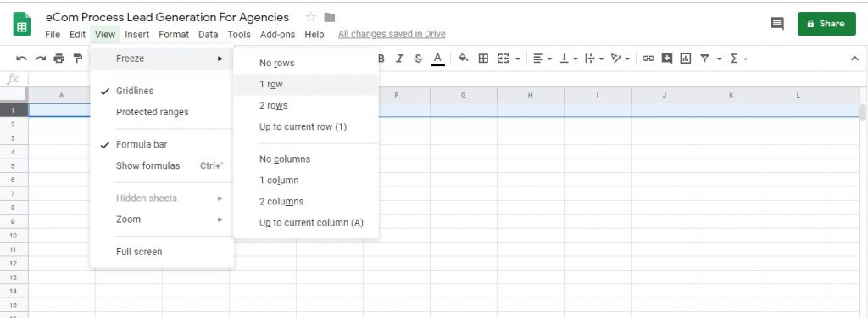Select row 5 header
The width and height of the screenshot is (868, 318).
tap(14, 165)
